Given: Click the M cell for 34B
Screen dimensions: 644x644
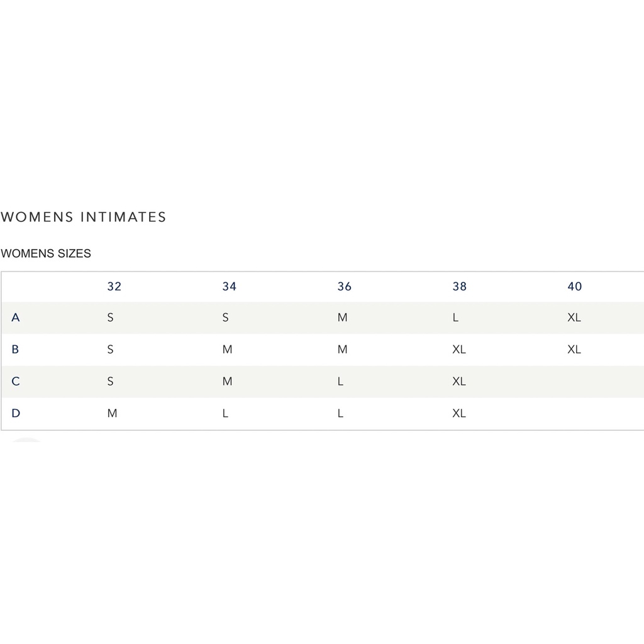Looking at the screenshot, I should click(x=227, y=349).
